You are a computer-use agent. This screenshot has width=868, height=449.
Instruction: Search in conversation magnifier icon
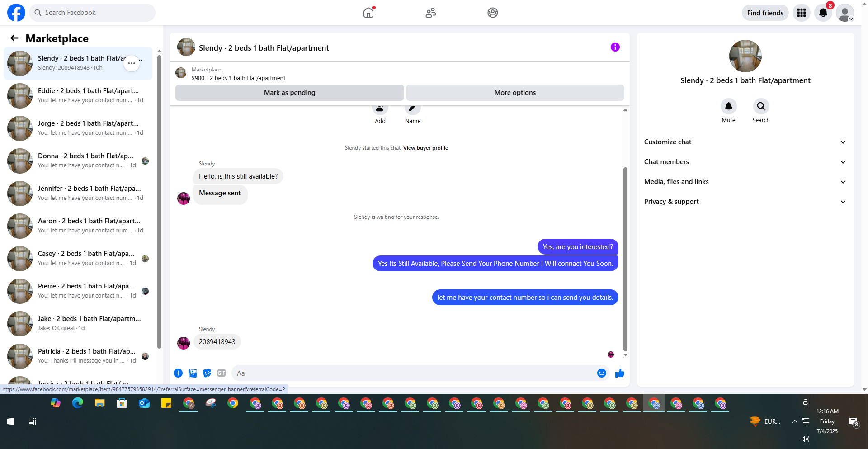[x=761, y=106]
